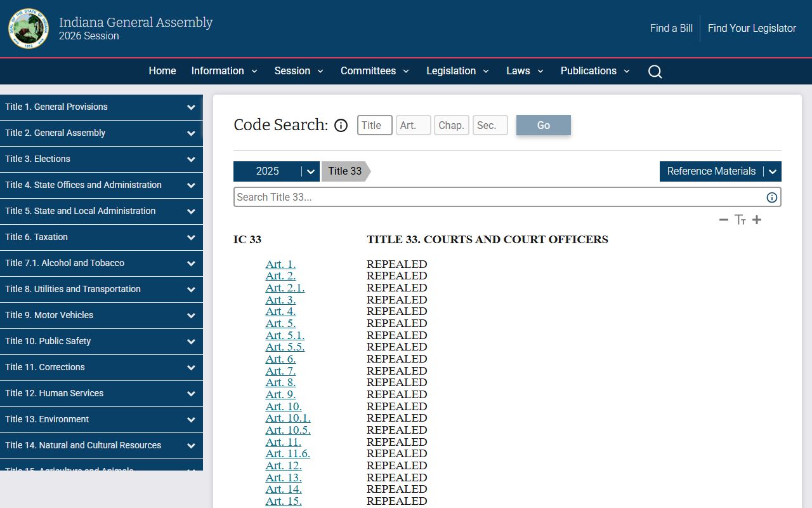Select Title 10. Public Safety

pyautogui.click(x=101, y=342)
